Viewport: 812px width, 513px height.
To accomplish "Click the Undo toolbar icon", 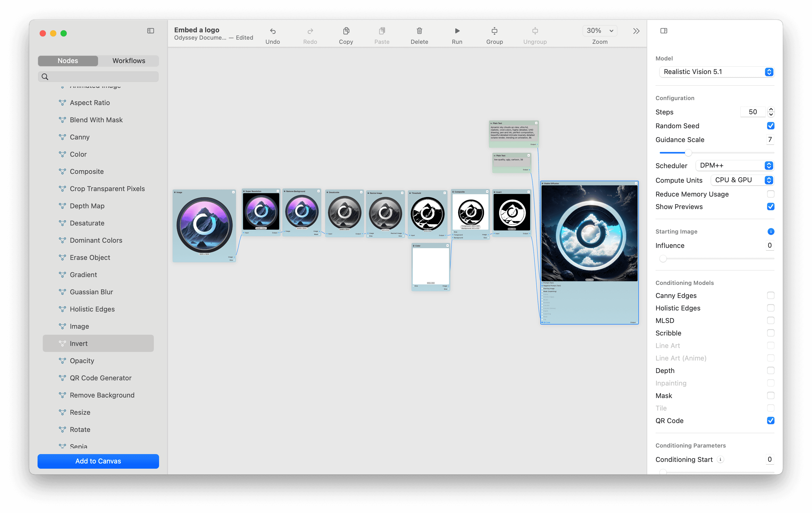I will click(x=272, y=31).
